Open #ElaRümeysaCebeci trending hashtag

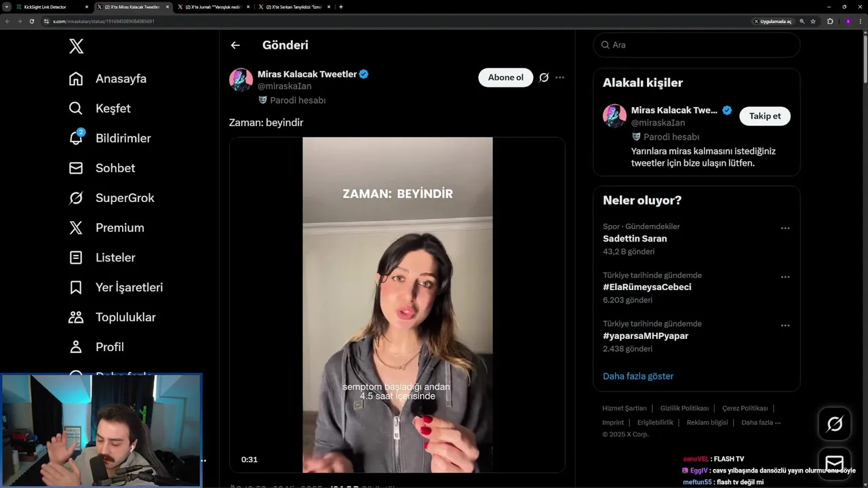point(647,287)
